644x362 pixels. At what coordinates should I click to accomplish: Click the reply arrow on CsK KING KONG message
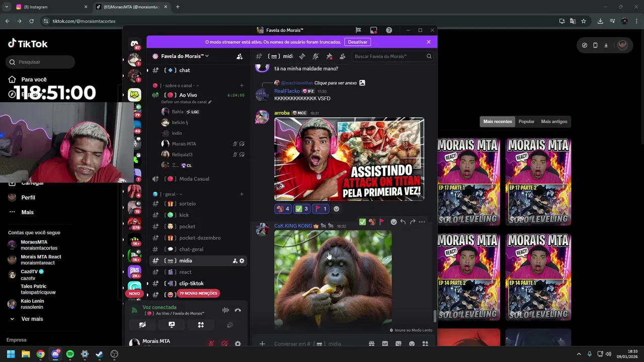[403, 222]
